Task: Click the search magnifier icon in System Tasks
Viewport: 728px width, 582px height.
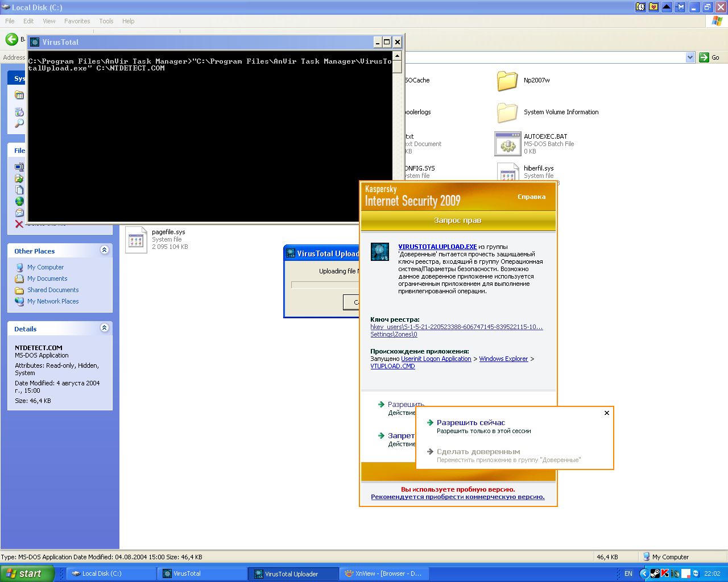Action: (x=19, y=123)
